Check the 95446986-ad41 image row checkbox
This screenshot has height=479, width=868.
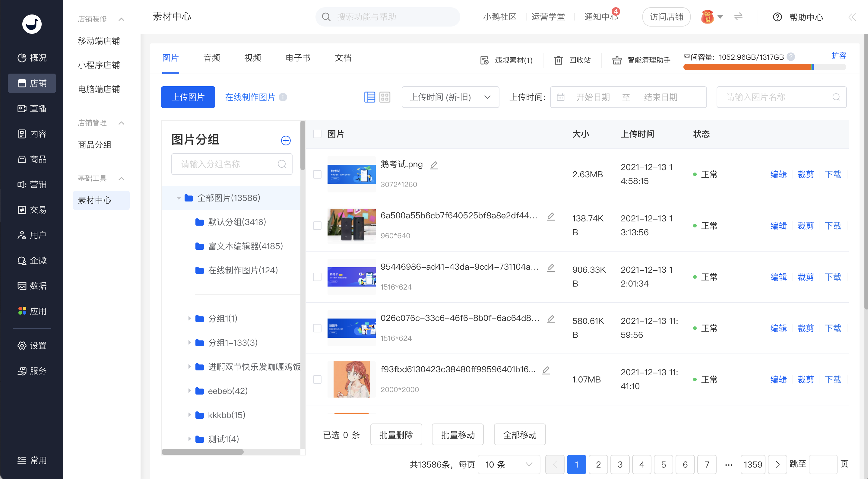[x=317, y=277]
